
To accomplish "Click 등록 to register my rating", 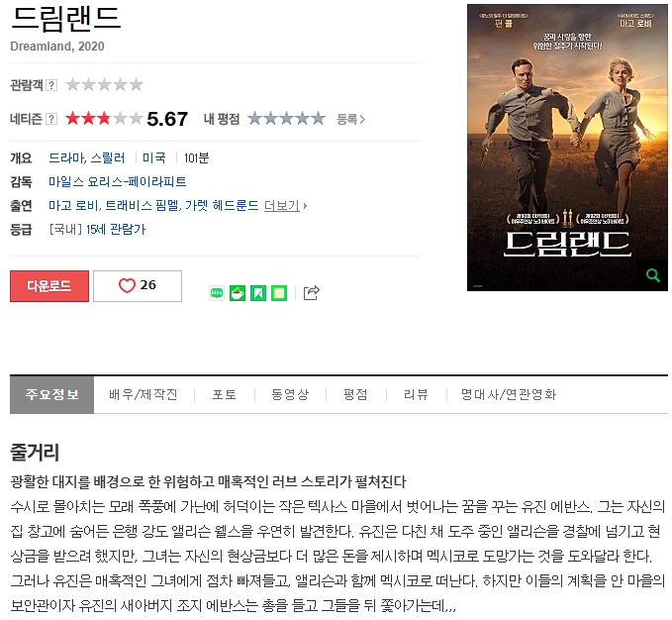I will pyautogui.click(x=350, y=119).
